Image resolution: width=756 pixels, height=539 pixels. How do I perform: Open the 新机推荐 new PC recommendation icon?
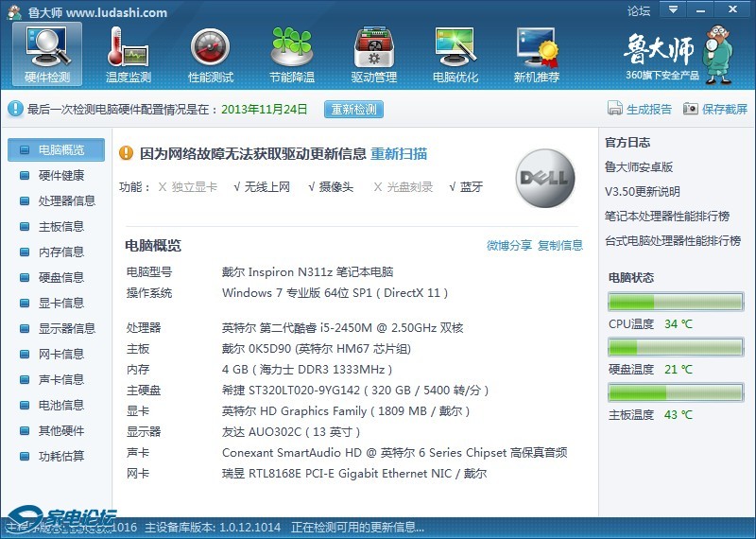click(x=537, y=47)
